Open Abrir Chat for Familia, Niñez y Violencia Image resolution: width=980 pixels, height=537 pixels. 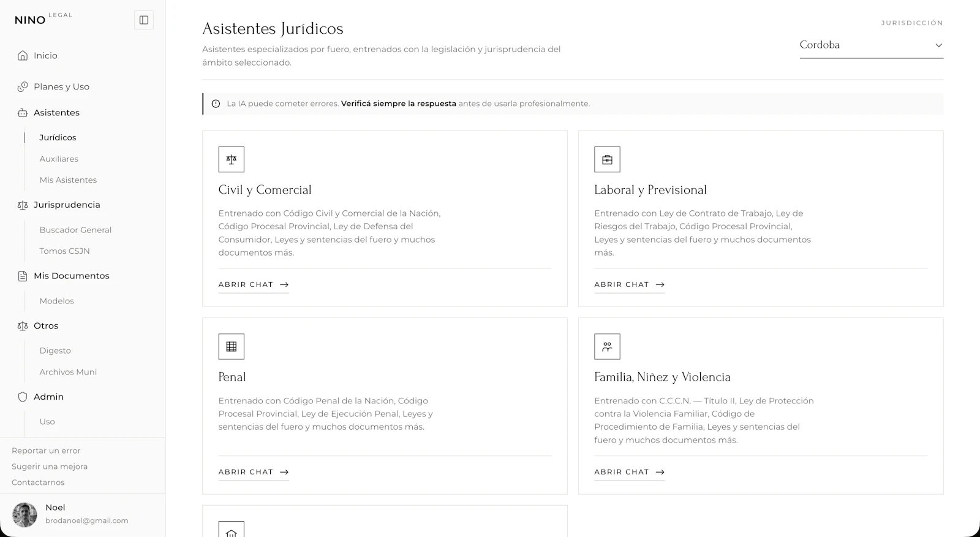pos(629,472)
